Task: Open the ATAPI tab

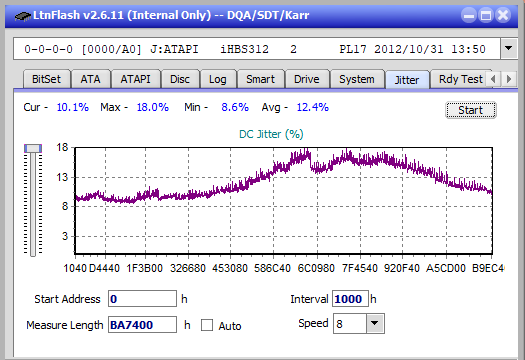Action: tap(135, 79)
